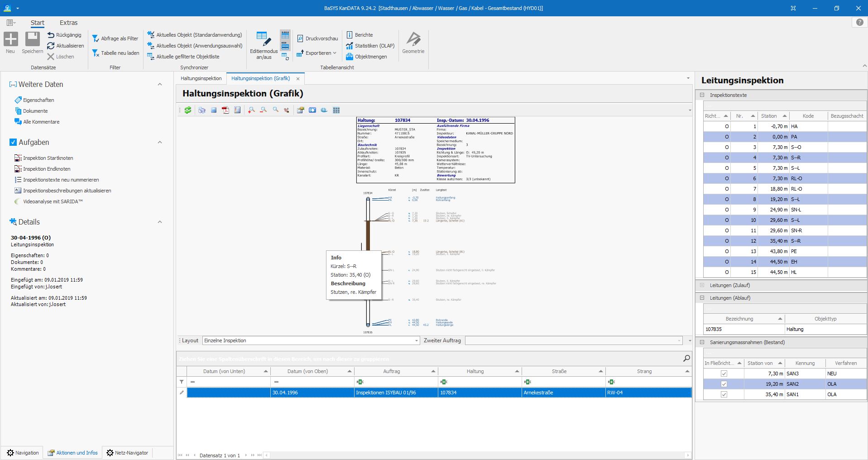Toggle checkbox for SAN3 row
This screenshot has width=868, height=460.
click(724, 374)
